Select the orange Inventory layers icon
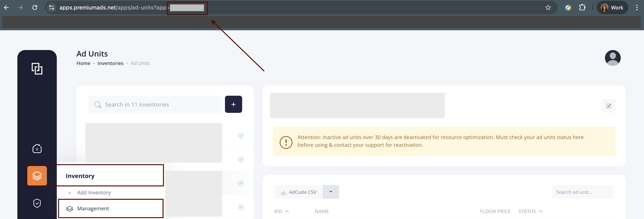Screen dimensions: 644x219 37,175
